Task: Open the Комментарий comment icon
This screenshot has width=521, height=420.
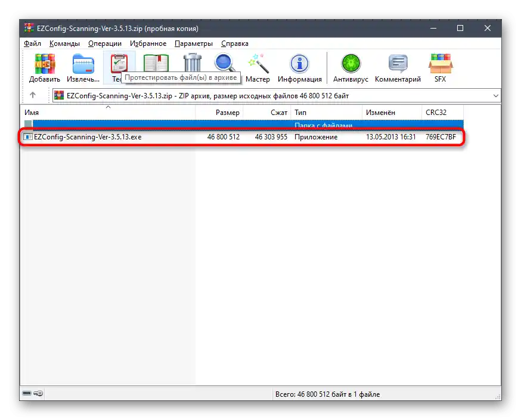Action: 398,63
